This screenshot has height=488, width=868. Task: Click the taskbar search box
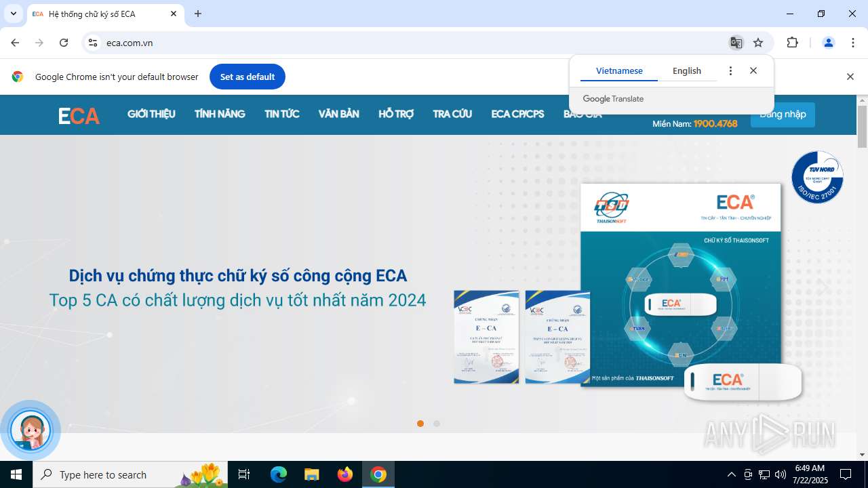[x=130, y=474]
